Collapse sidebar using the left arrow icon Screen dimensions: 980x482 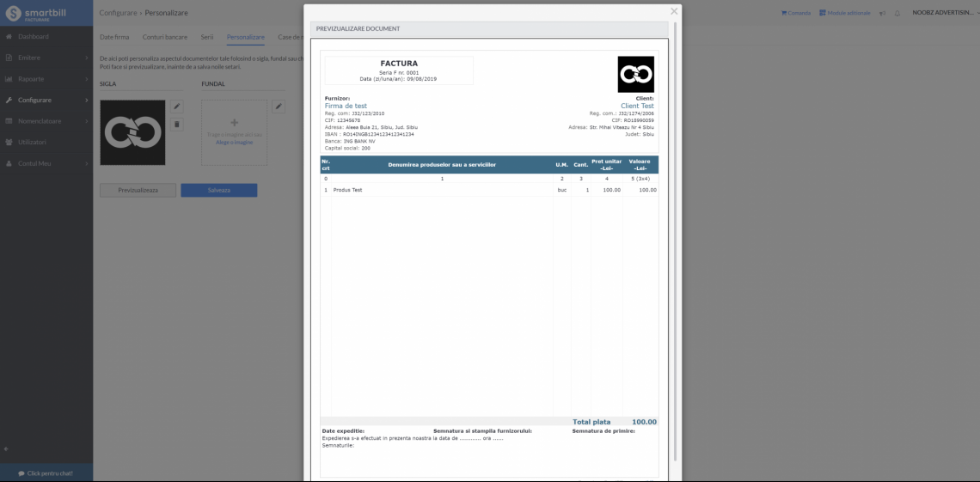point(6,448)
